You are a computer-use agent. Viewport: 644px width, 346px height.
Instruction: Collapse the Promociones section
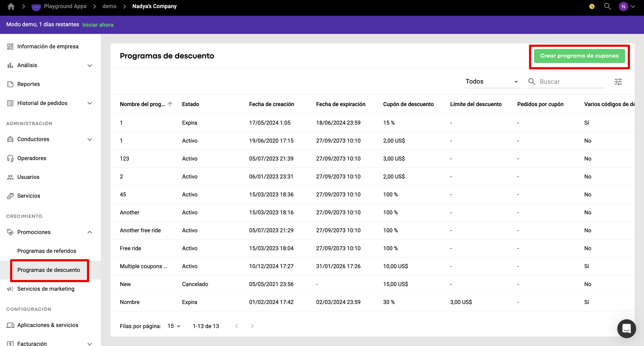(x=90, y=232)
